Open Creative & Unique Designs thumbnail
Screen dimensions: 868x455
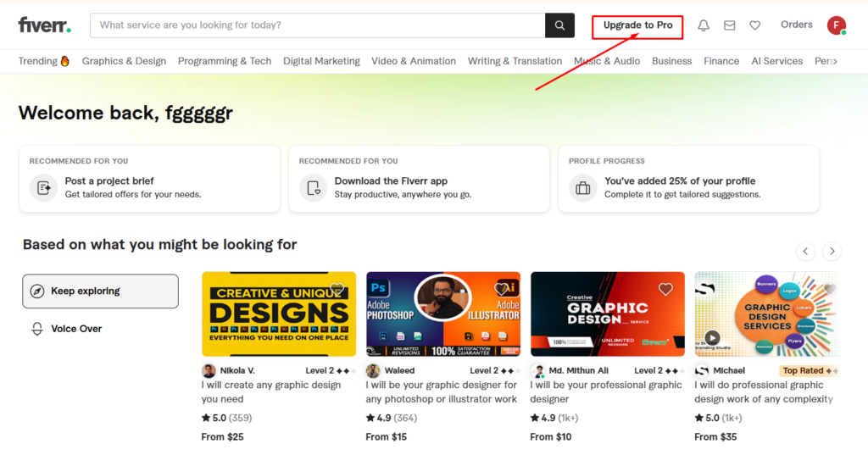[279, 314]
